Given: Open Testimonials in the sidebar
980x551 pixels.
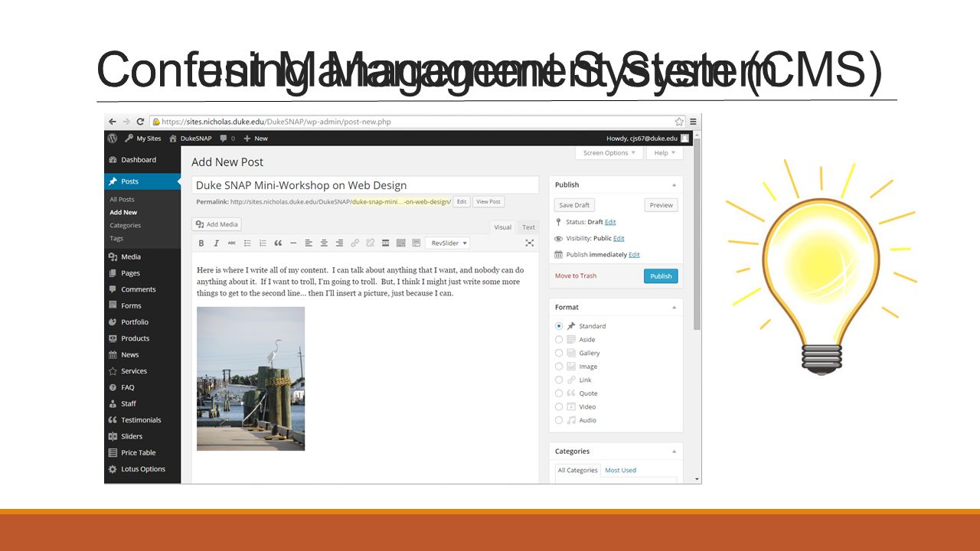Looking at the screenshot, I should coord(142,420).
